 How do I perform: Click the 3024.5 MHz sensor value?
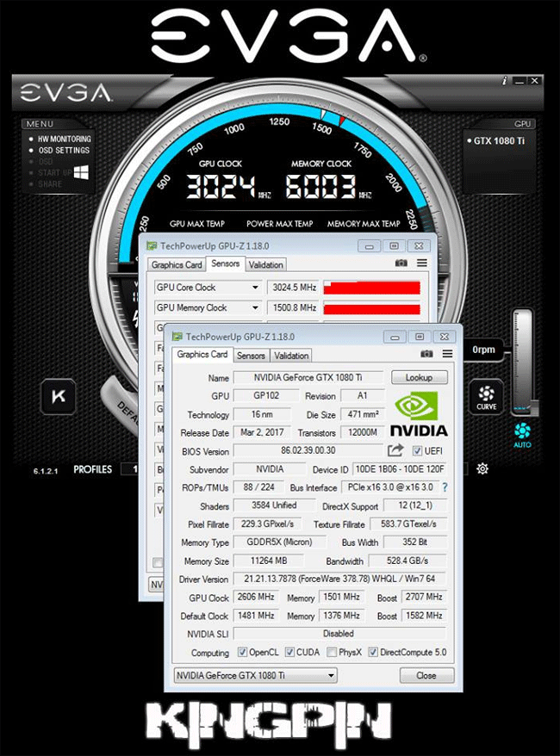coord(294,288)
